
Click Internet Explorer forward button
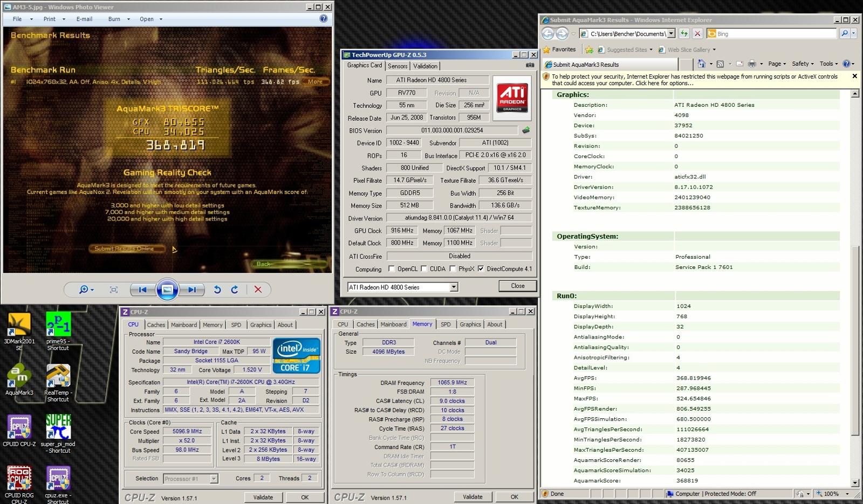coord(562,33)
